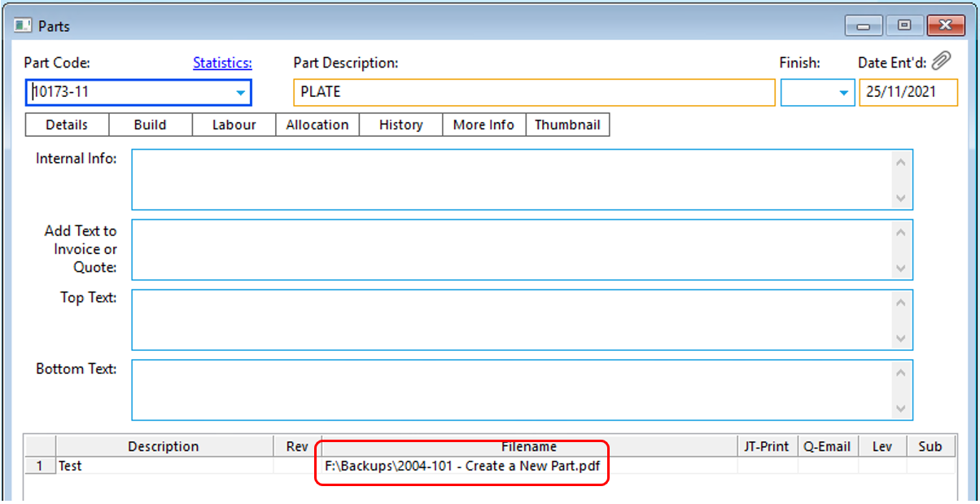Show the Thumbnail tab
Screen dimensions: 980x504
coord(567,125)
